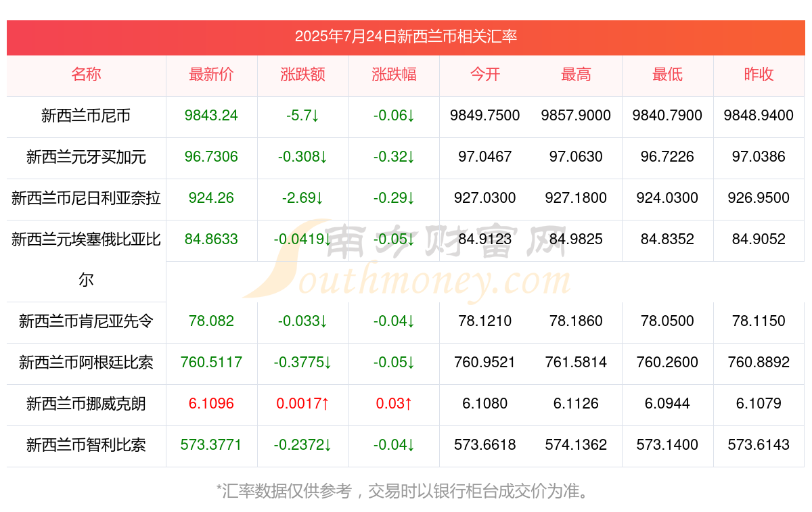Screen dimensions: 812x512
Task: Click the row name 新西兰元埃塞俄比亚比尔
Action: [86, 260]
